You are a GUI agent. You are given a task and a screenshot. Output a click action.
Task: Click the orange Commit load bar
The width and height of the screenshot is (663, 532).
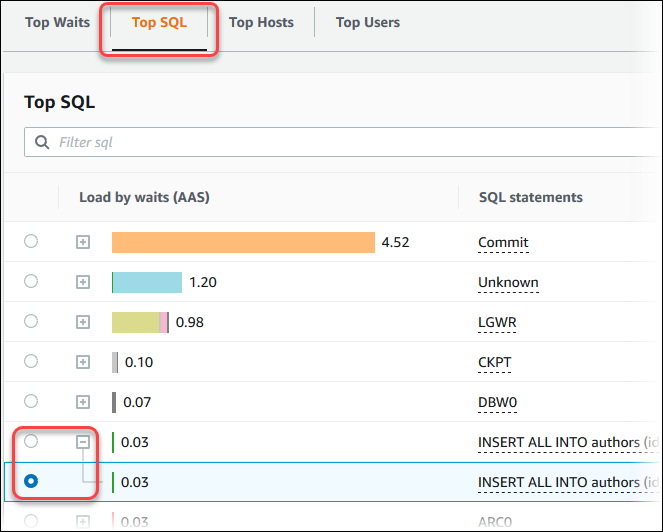pos(243,242)
